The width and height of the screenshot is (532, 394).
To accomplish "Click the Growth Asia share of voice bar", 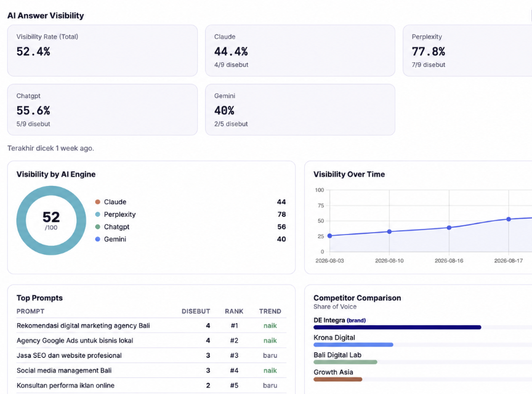I will click(x=338, y=379).
